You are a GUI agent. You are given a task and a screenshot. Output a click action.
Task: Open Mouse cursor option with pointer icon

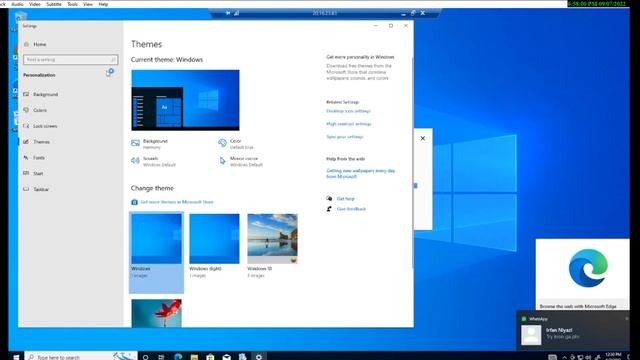pos(241,161)
